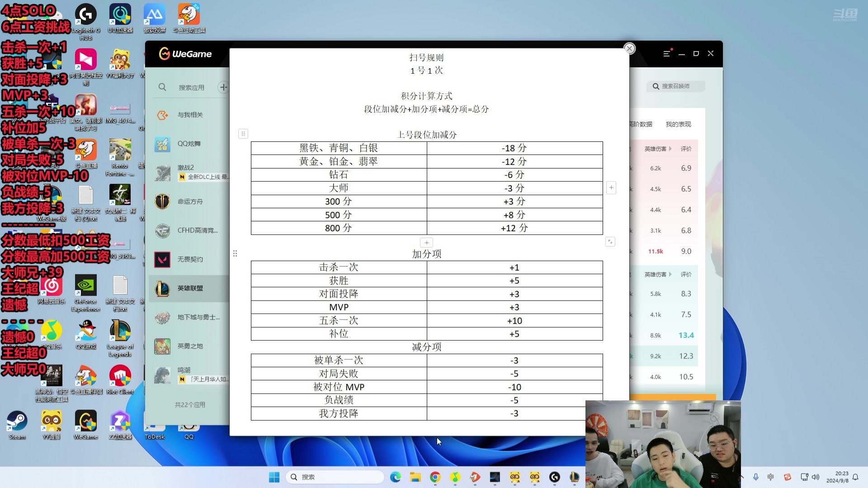This screenshot has width=868, height=488.
Task: Click the drag handle beside 加分项 table
Action: click(235, 253)
